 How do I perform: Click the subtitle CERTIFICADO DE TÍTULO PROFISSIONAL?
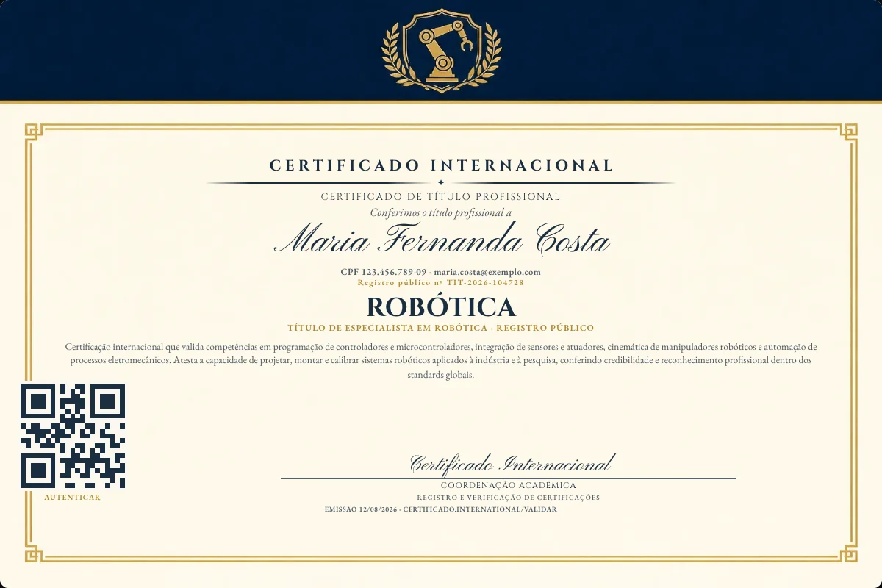pos(441,197)
